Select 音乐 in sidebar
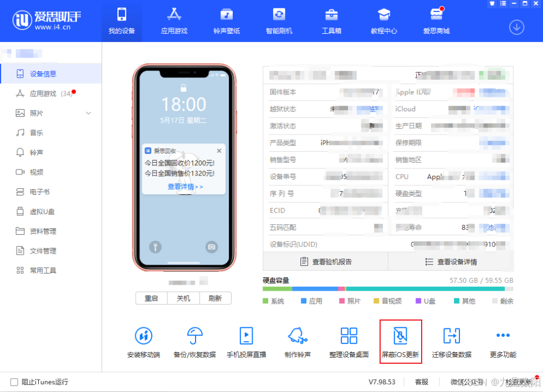The height and width of the screenshot is (392, 543). pyautogui.click(x=51, y=133)
